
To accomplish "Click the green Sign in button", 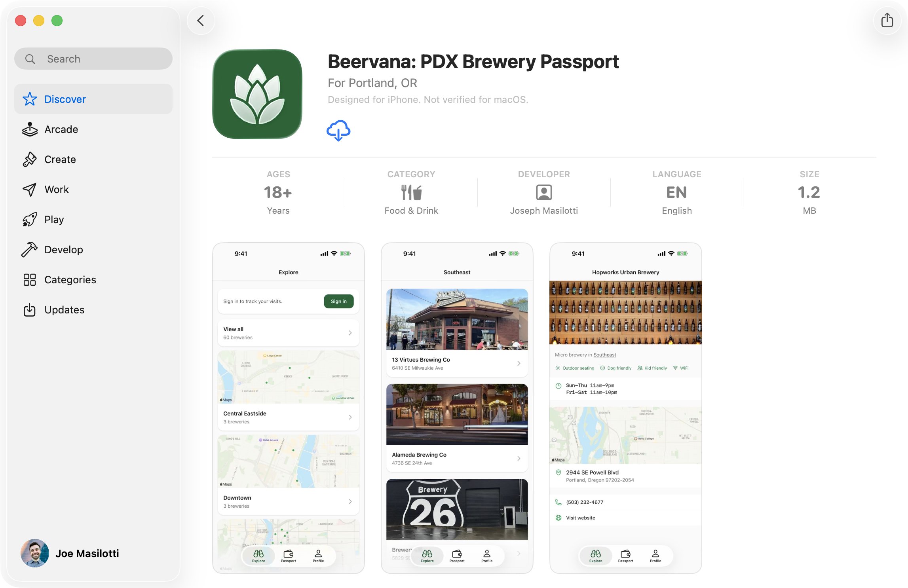I will coord(339,302).
